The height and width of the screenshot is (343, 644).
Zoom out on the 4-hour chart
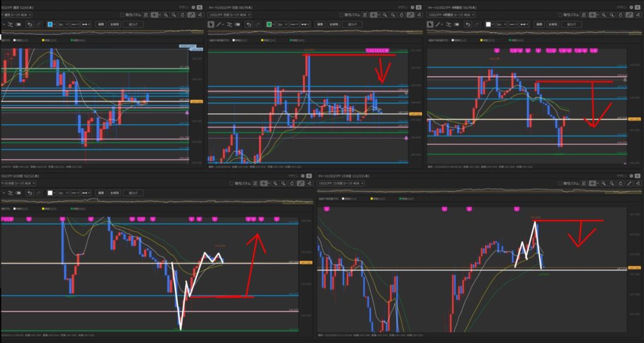(x=612, y=13)
